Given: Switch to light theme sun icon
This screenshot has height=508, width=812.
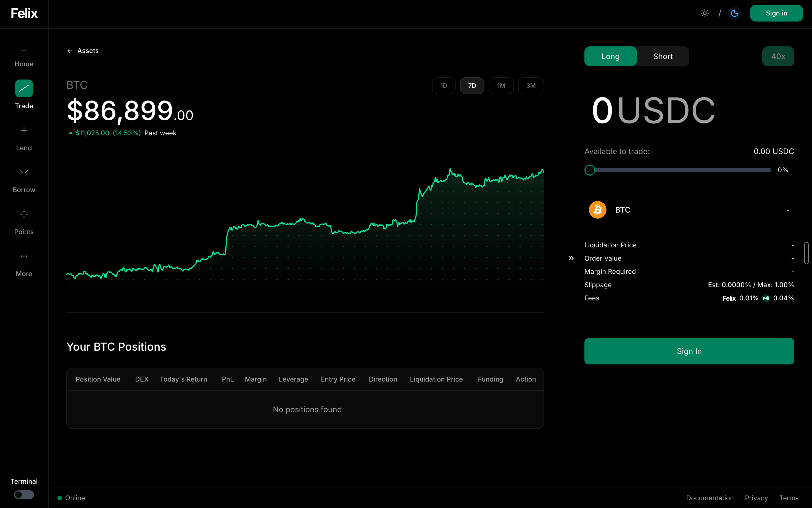Looking at the screenshot, I should click(x=705, y=14).
